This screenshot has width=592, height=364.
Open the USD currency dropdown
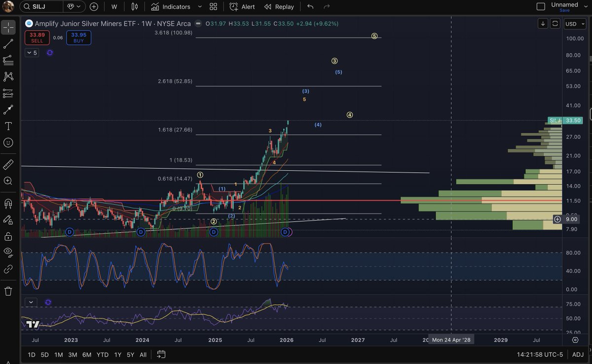(574, 24)
